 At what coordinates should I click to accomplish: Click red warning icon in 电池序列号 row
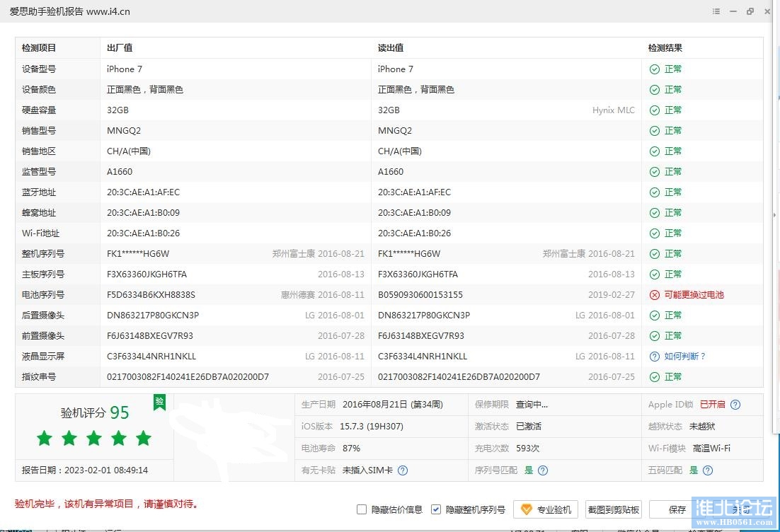(x=655, y=295)
